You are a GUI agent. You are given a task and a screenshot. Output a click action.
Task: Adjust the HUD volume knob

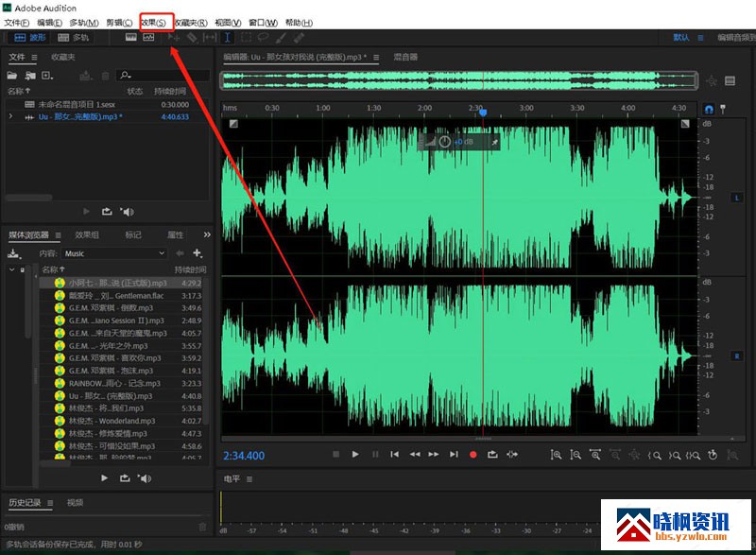pyautogui.click(x=444, y=142)
